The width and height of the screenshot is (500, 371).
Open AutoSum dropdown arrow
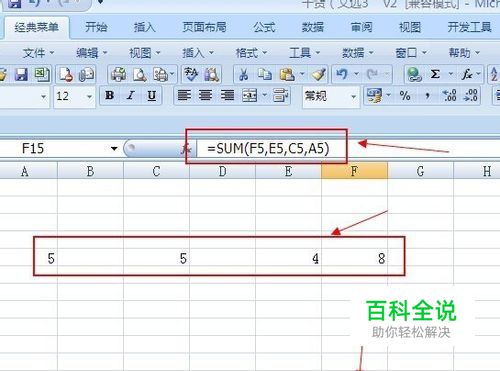[450, 74]
